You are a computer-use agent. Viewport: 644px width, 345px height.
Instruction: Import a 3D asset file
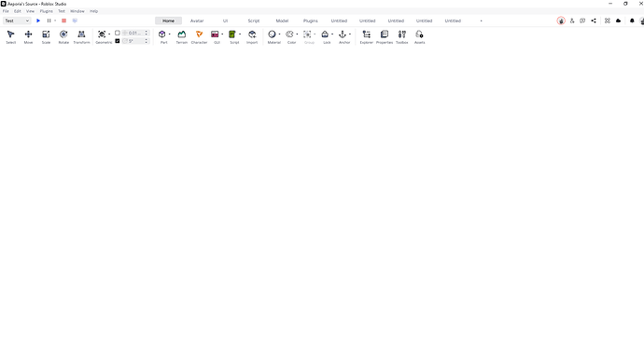pos(252,36)
